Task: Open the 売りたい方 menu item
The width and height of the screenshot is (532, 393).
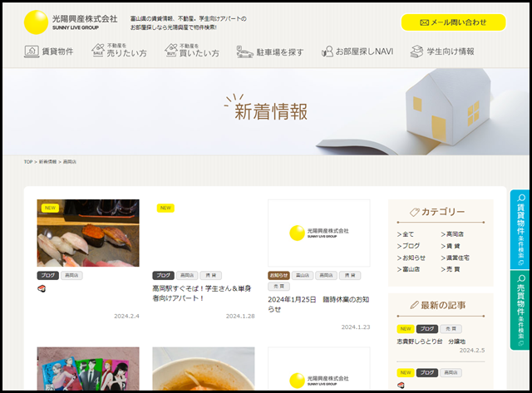Action: 119,51
